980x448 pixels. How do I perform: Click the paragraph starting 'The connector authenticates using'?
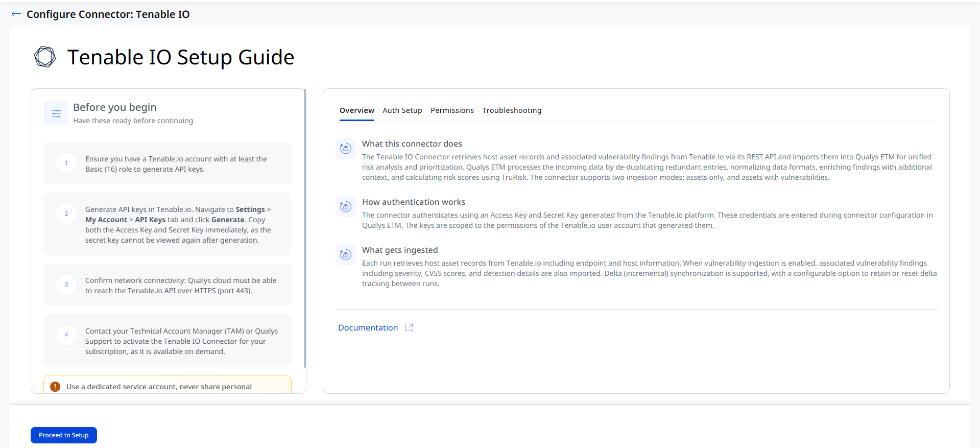pyautogui.click(x=648, y=220)
